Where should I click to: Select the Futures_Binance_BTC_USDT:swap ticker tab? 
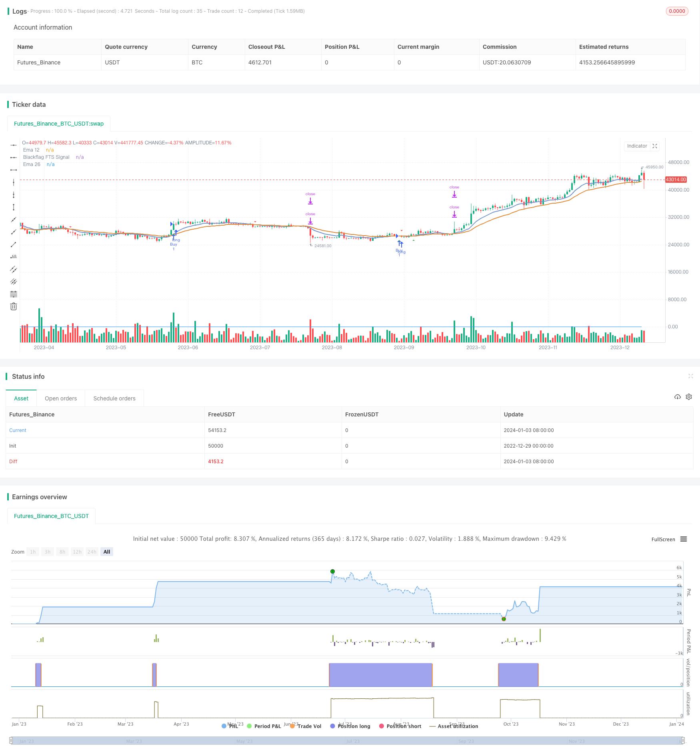coord(59,124)
